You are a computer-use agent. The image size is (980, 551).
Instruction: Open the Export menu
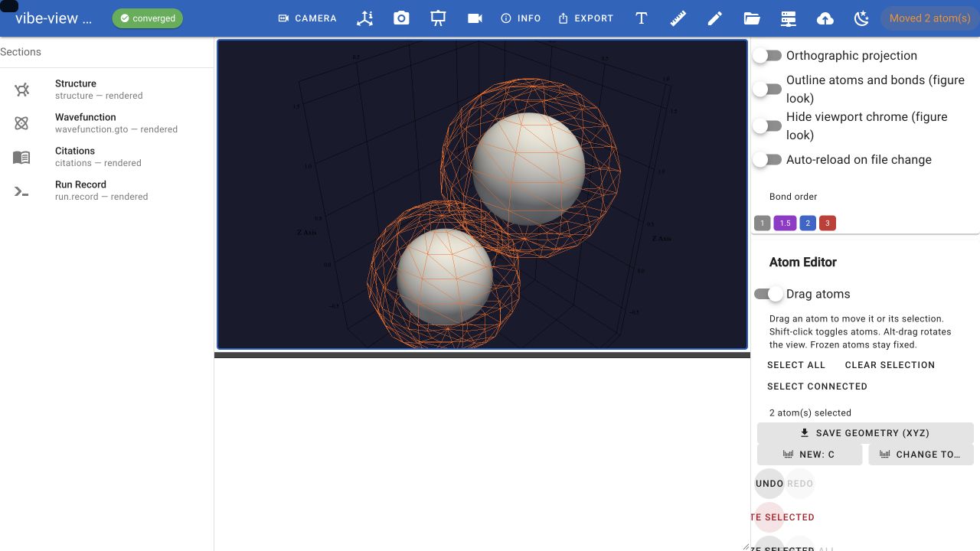point(586,18)
